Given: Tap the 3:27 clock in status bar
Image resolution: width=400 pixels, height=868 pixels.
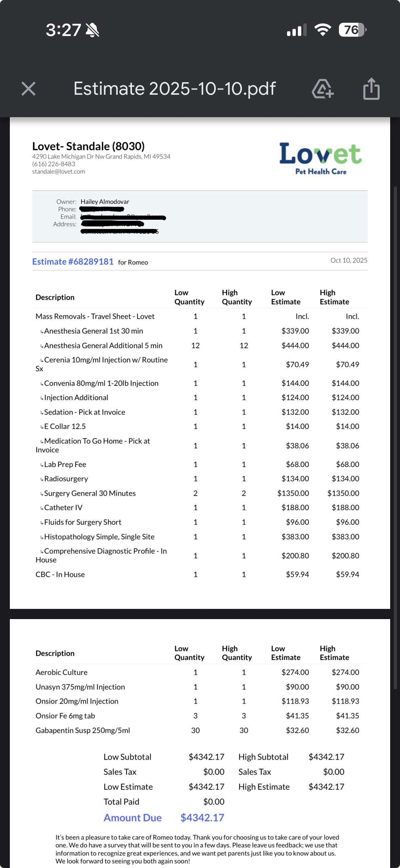Looking at the screenshot, I should tap(63, 30).
